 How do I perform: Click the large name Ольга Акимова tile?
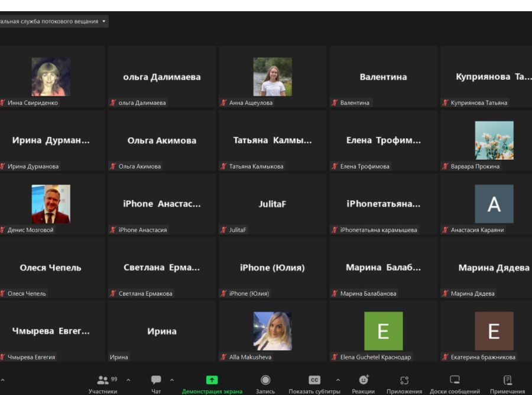click(x=162, y=141)
